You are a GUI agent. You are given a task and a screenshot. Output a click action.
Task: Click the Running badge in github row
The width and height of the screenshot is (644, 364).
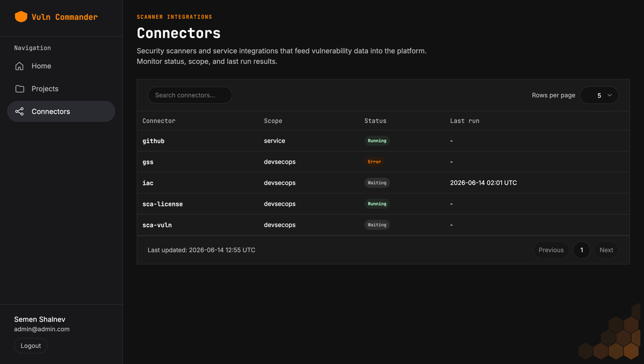tap(377, 141)
